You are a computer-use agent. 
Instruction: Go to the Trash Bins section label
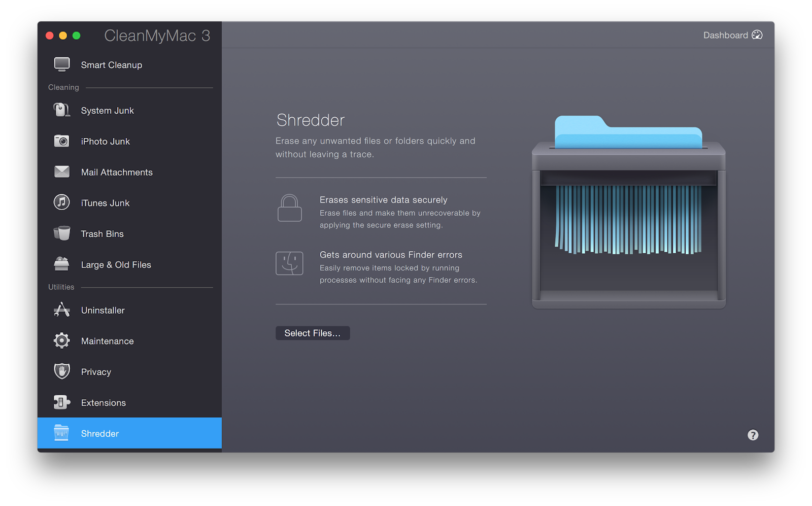click(x=102, y=234)
